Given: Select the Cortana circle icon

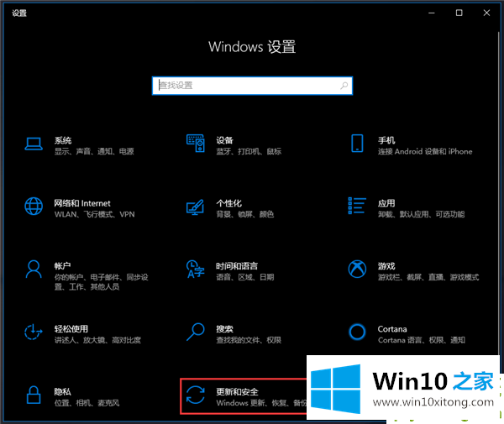Looking at the screenshot, I should pyautogui.click(x=357, y=332).
